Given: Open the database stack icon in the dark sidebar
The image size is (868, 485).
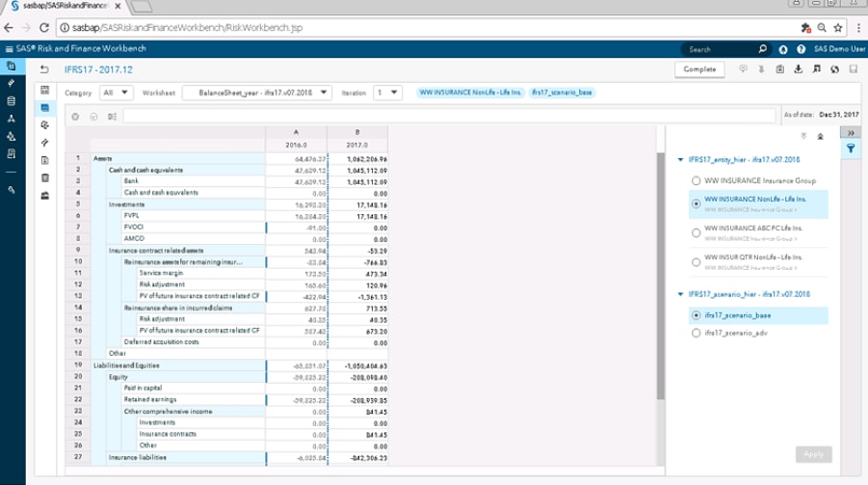Looking at the screenshot, I should [11, 101].
